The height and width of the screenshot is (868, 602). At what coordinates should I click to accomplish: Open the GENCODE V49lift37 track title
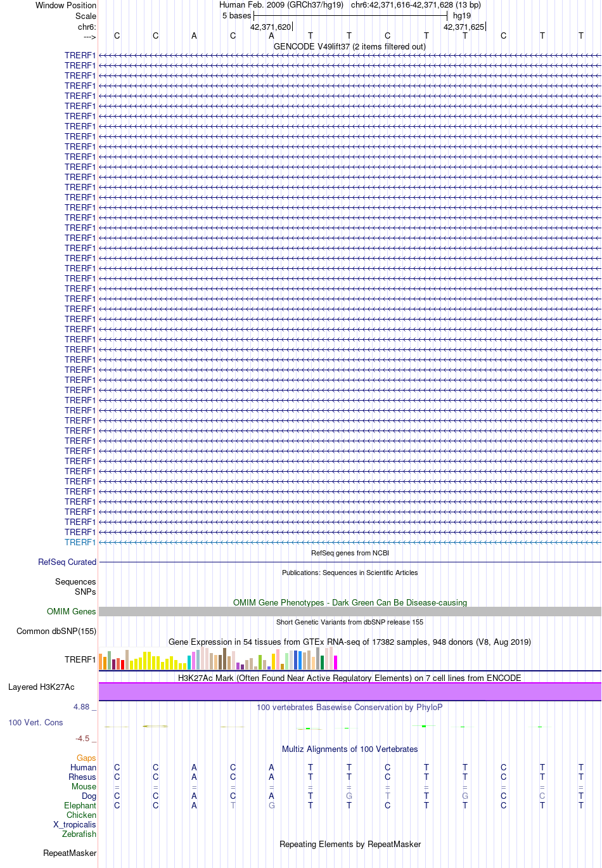pyautogui.click(x=350, y=46)
